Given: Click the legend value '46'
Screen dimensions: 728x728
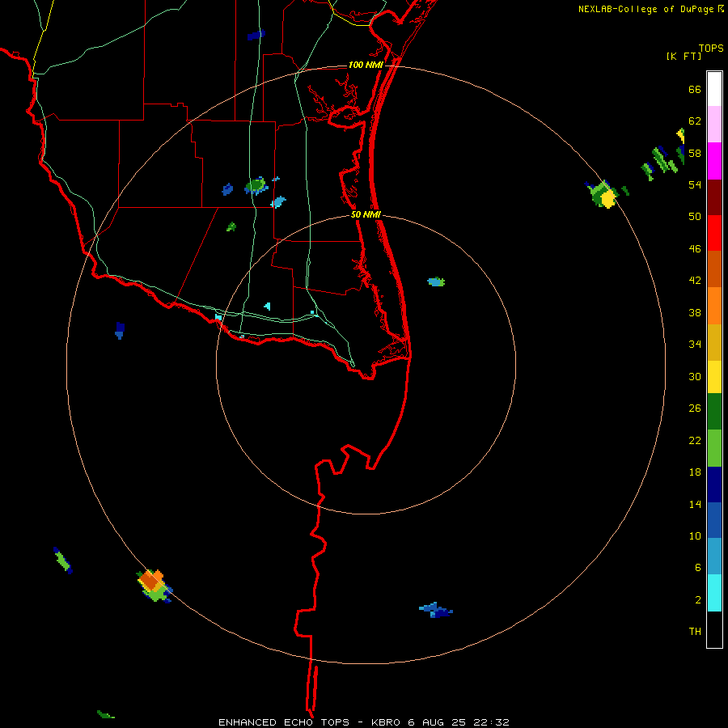Looking at the screenshot, I should (x=695, y=249).
